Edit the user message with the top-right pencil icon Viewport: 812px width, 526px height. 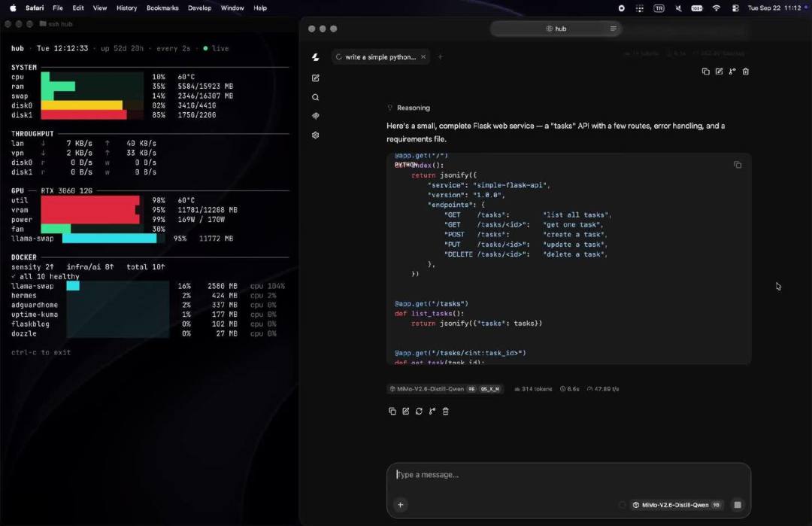pyautogui.click(x=719, y=71)
